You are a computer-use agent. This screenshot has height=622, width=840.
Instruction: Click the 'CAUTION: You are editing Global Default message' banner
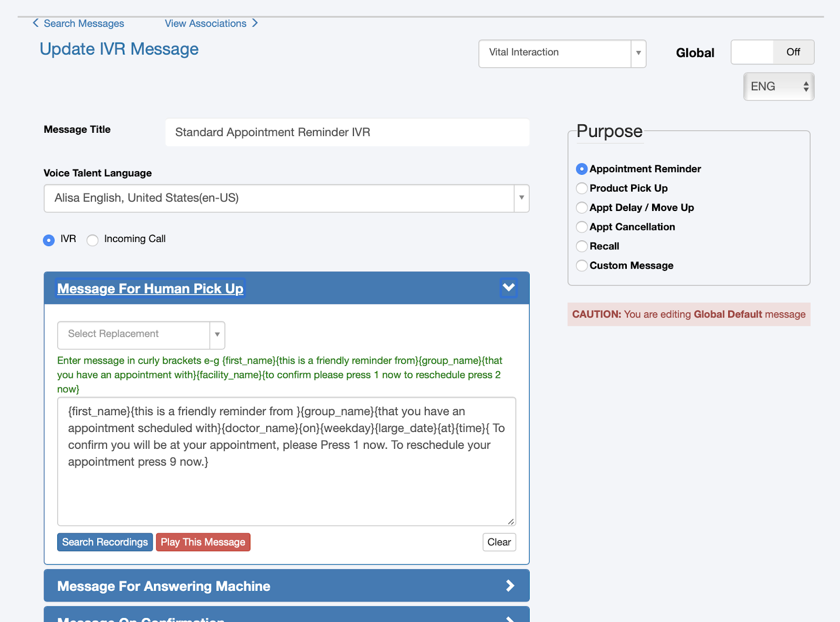[x=689, y=314]
